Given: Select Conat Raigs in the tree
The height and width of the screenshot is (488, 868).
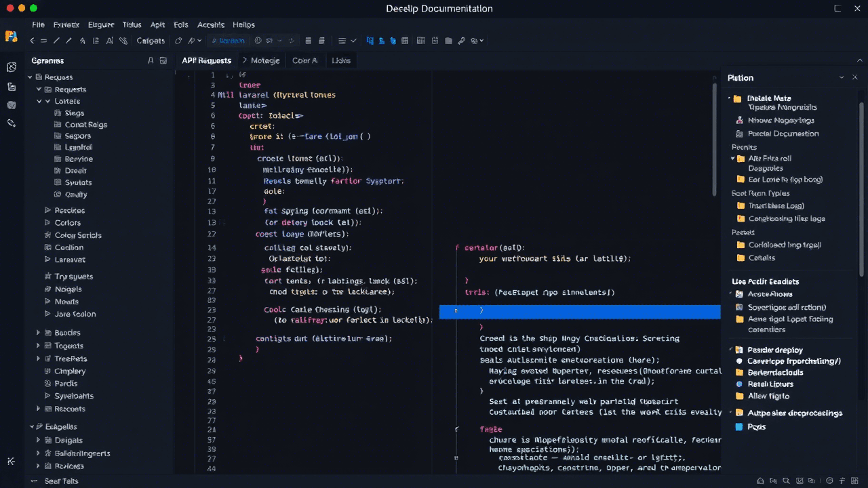Looking at the screenshot, I should [86, 125].
